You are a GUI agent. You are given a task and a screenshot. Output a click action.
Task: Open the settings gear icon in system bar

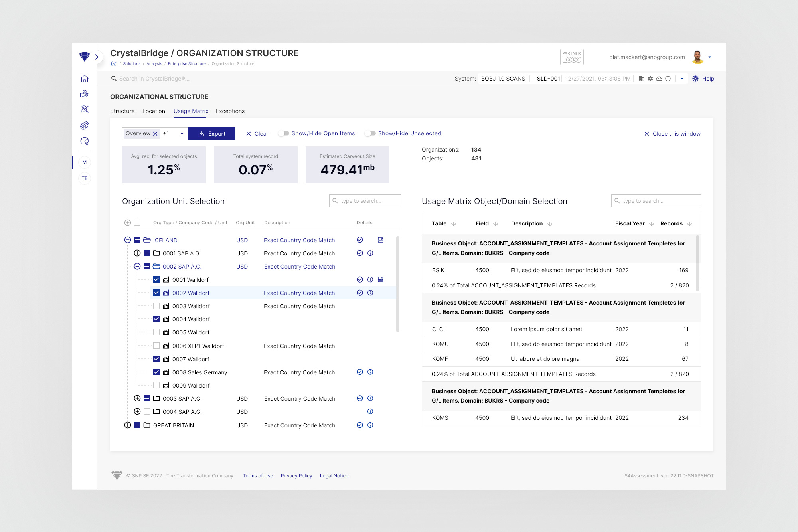pyautogui.click(x=650, y=79)
